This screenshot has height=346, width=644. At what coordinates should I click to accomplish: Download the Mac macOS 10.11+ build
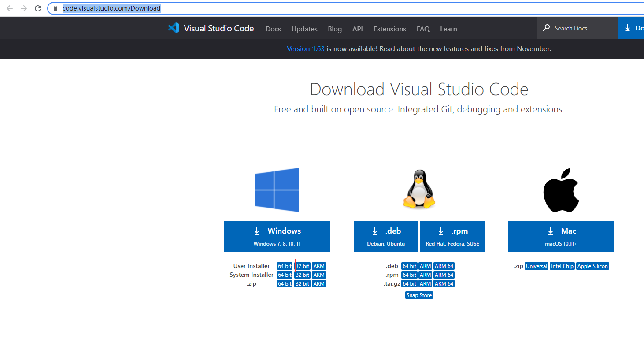561,236
